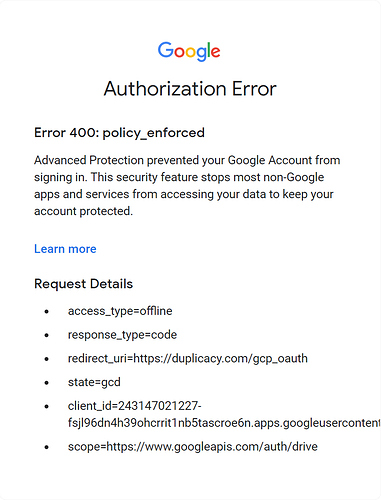Click the bullet beside client_id
This screenshot has height=500, width=381.
click(x=47, y=406)
